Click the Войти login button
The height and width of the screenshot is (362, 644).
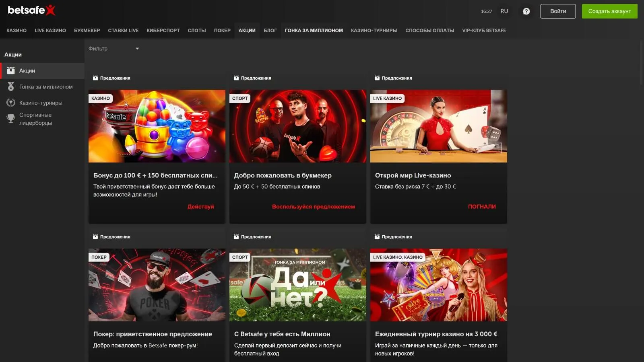[558, 11]
